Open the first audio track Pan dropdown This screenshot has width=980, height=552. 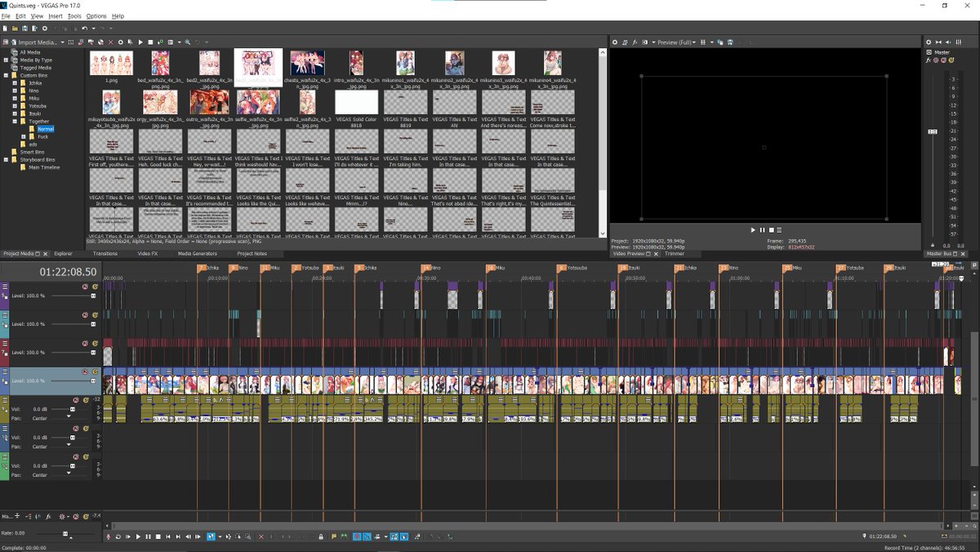click(x=69, y=417)
